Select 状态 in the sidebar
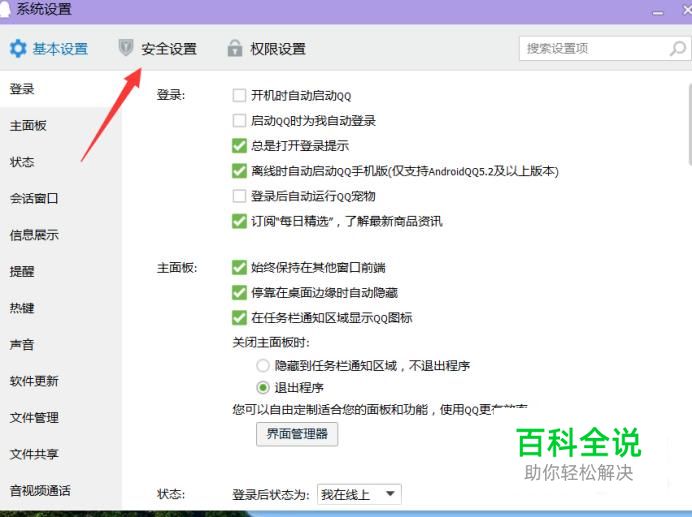 (x=61, y=162)
